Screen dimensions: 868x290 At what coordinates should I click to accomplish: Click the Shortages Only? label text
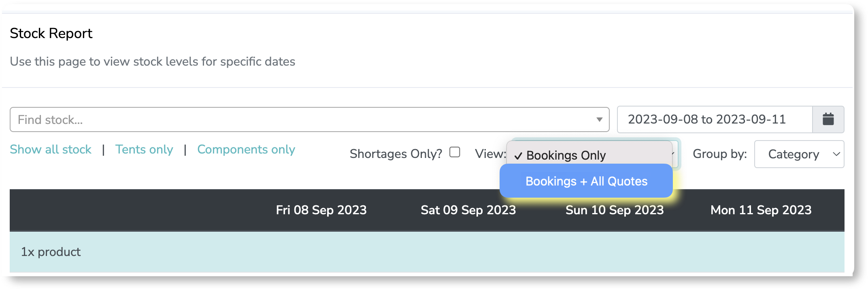(x=396, y=154)
